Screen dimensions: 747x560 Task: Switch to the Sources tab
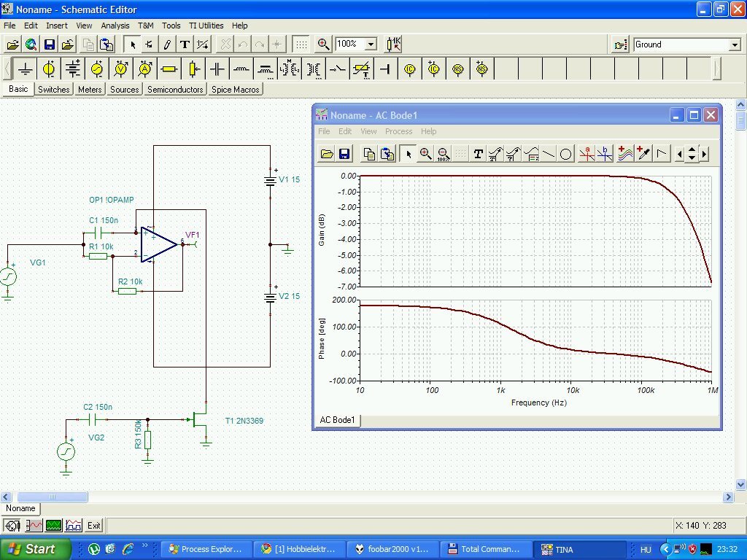coord(124,90)
